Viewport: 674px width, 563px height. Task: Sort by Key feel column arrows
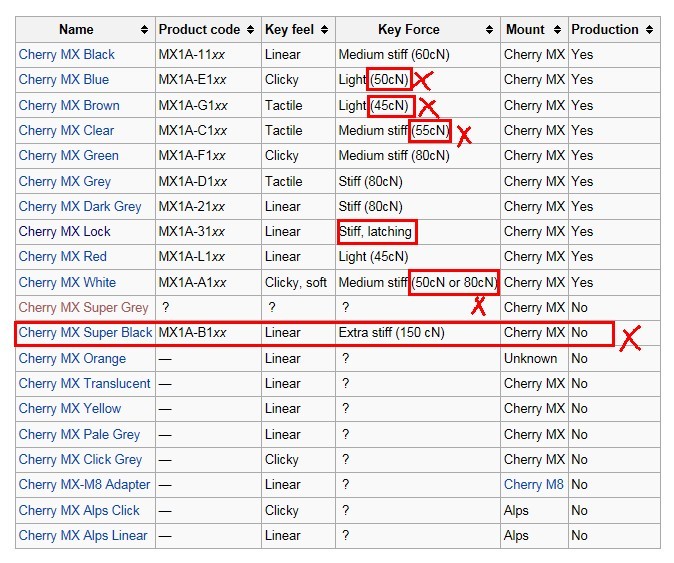[x=326, y=30]
